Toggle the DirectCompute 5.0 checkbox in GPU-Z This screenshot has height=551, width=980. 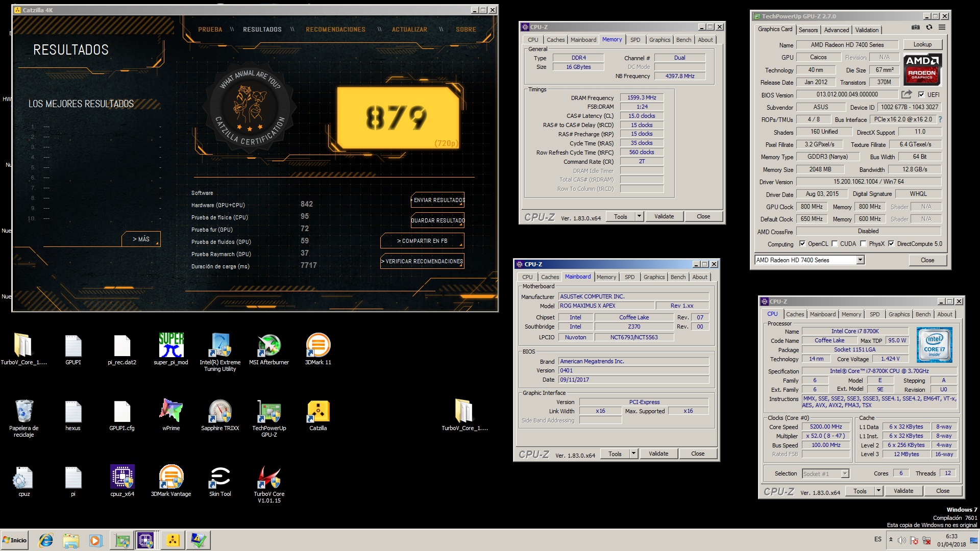(891, 244)
